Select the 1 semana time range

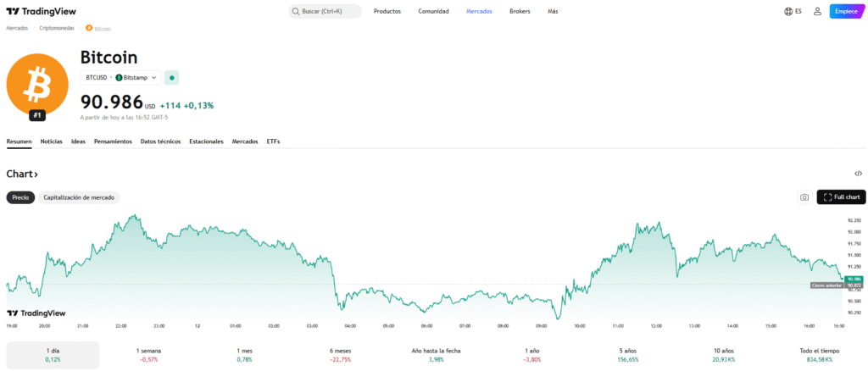(150, 355)
